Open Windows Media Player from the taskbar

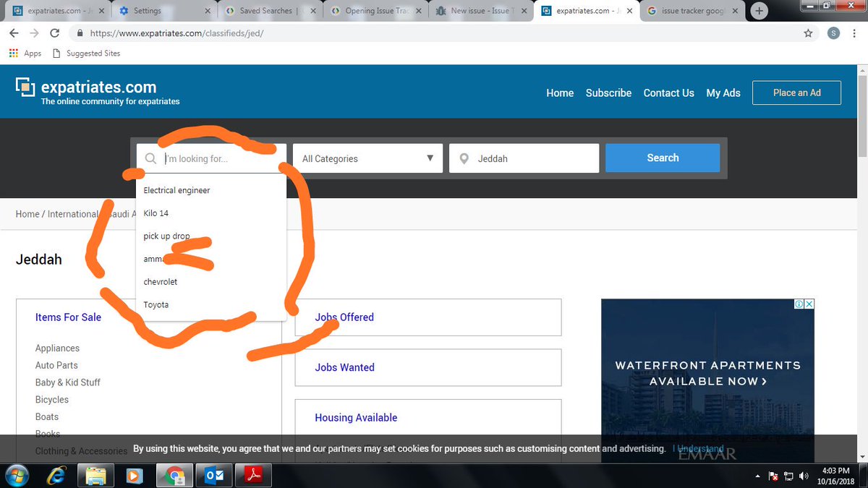click(x=135, y=476)
